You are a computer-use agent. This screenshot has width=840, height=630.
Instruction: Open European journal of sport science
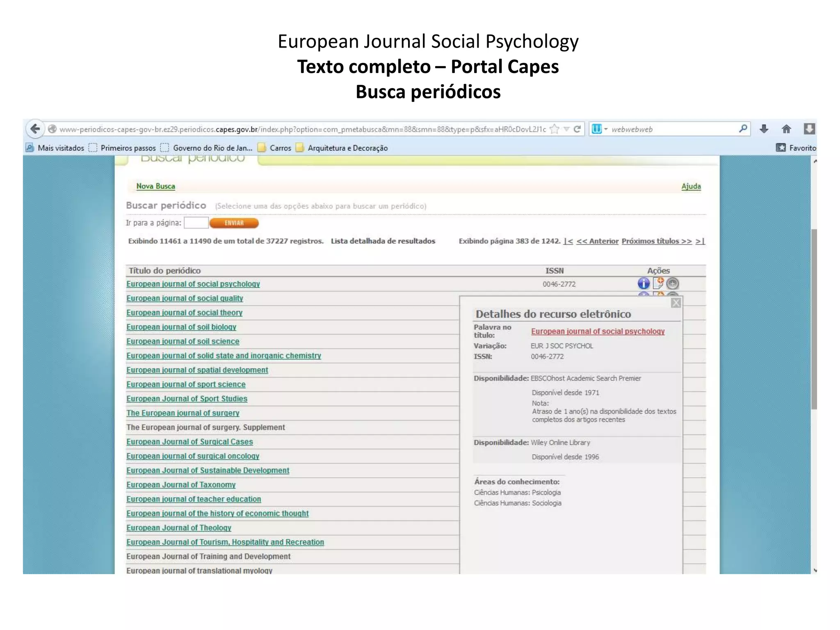coord(186,385)
